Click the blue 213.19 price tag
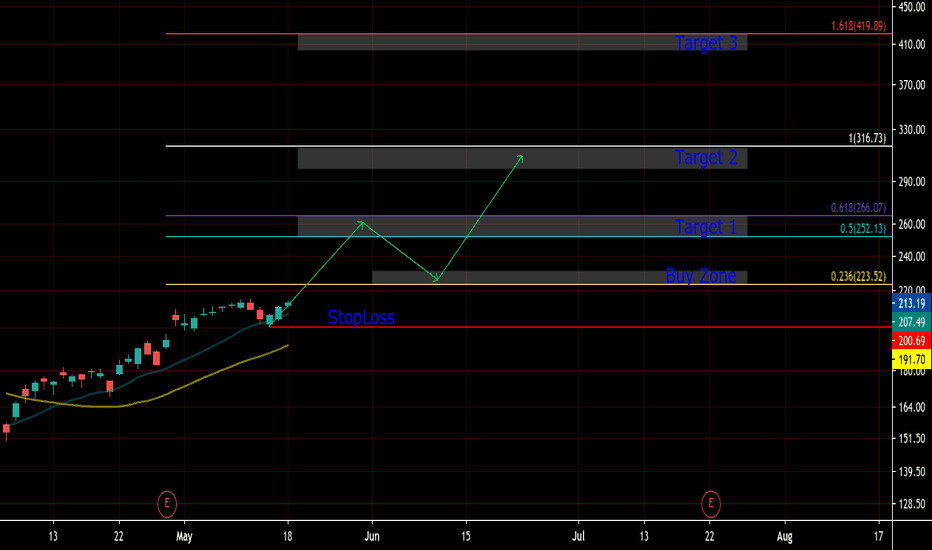This screenshot has width=932, height=550. point(911,303)
